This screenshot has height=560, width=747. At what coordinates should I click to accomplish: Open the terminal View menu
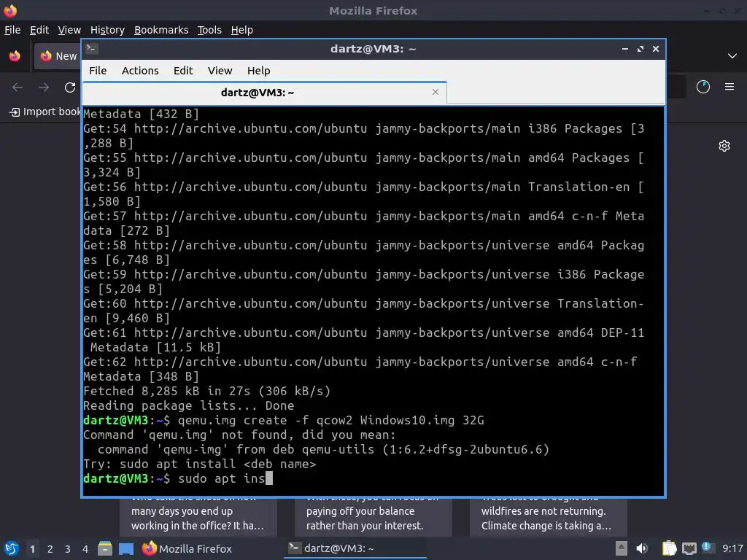coord(220,71)
